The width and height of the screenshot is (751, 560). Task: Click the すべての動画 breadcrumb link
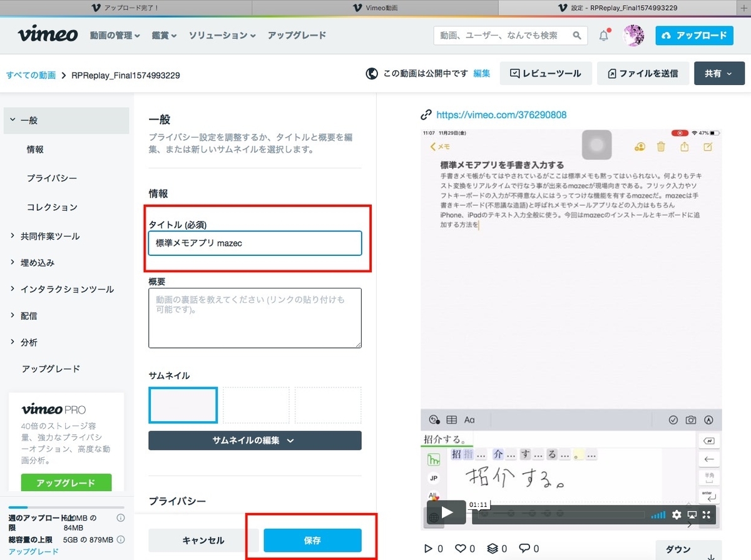point(31,75)
